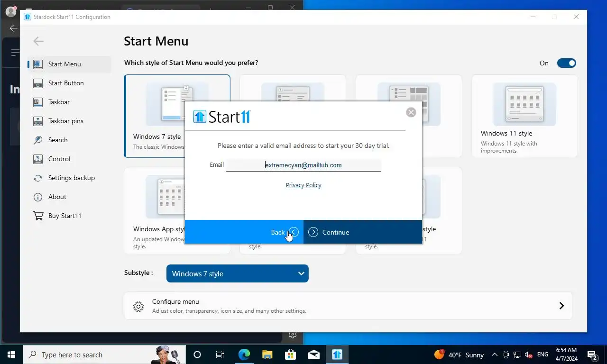
Task: Show hidden system tray icons
Action: (495, 355)
